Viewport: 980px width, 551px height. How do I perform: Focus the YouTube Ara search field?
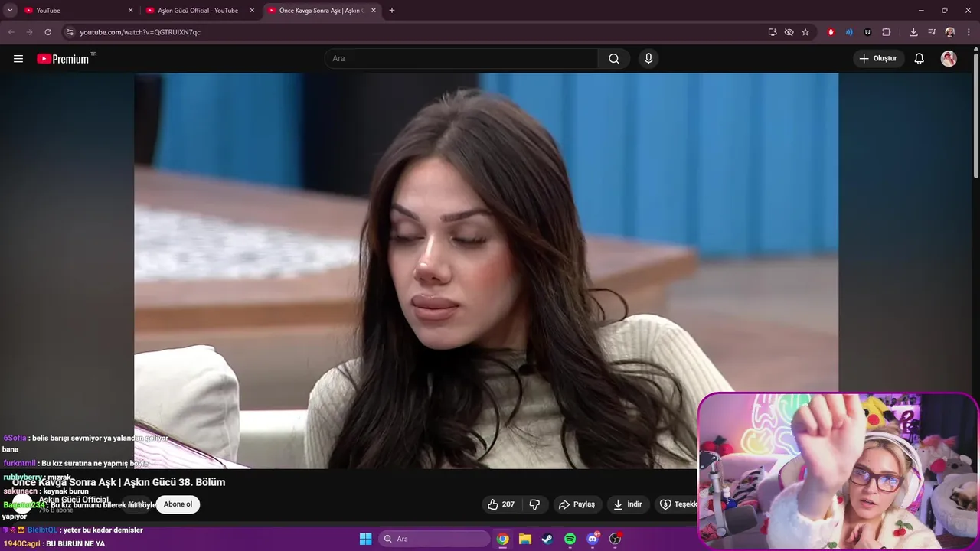coord(462,59)
